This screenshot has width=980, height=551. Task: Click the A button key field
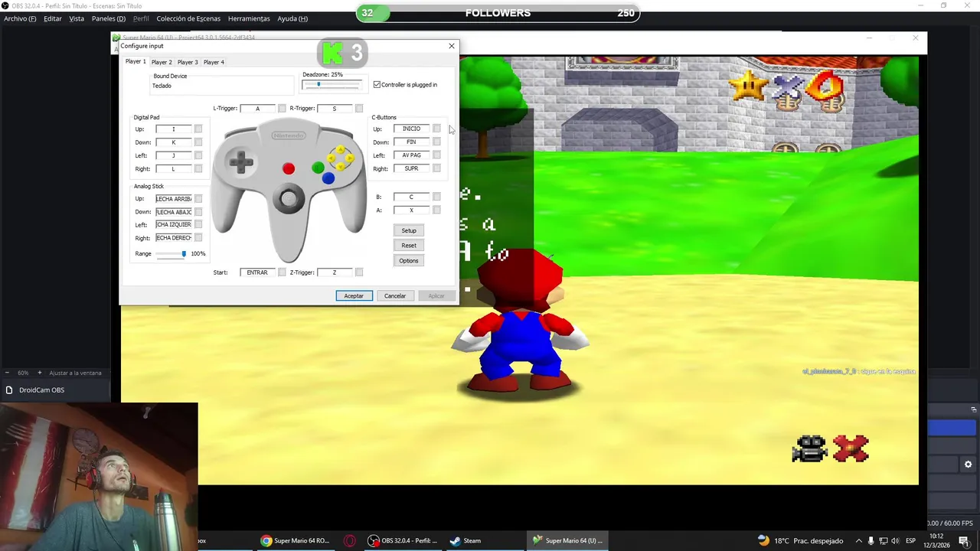pyautogui.click(x=411, y=210)
